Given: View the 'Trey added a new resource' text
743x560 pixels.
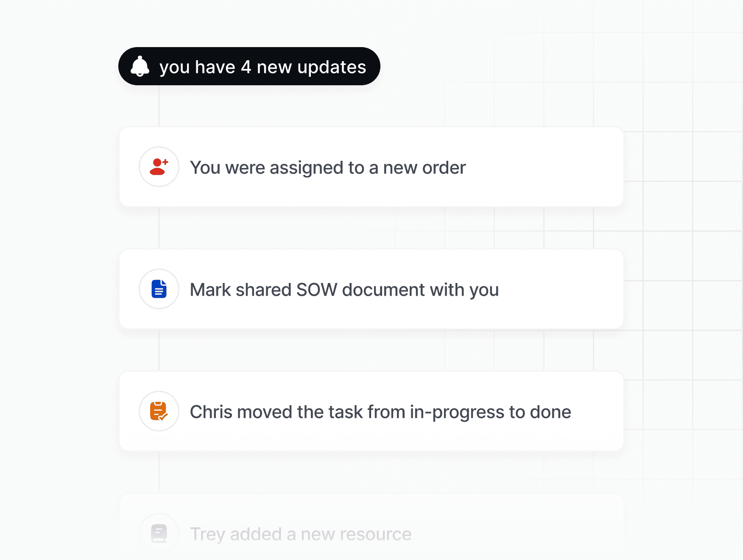Looking at the screenshot, I should coord(301,534).
